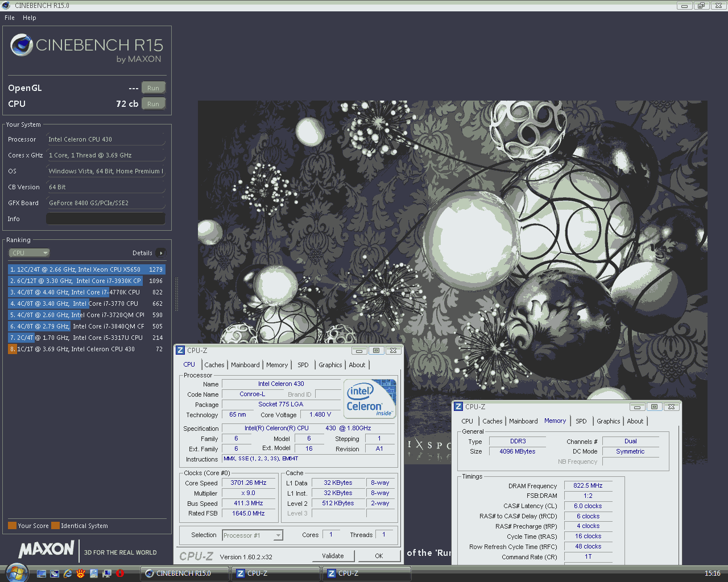Click CPU-Z title bar icon of front window
The width and height of the screenshot is (728, 582).
[180, 350]
